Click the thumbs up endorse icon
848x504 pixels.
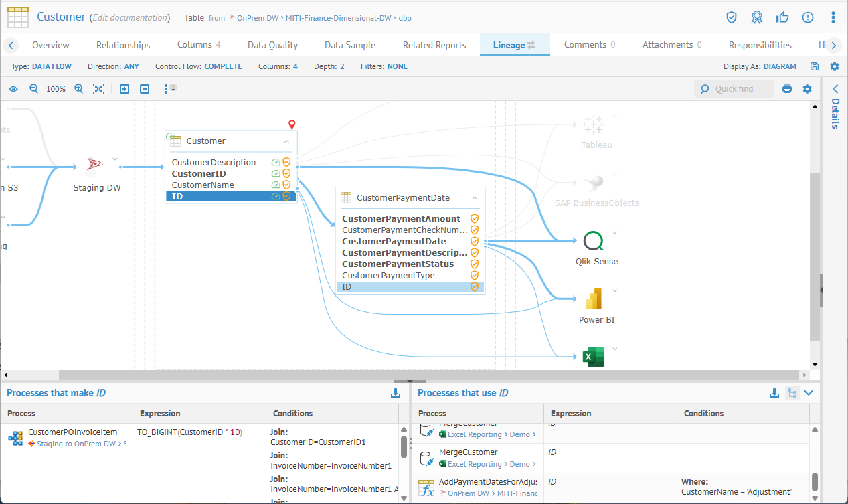point(782,17)
